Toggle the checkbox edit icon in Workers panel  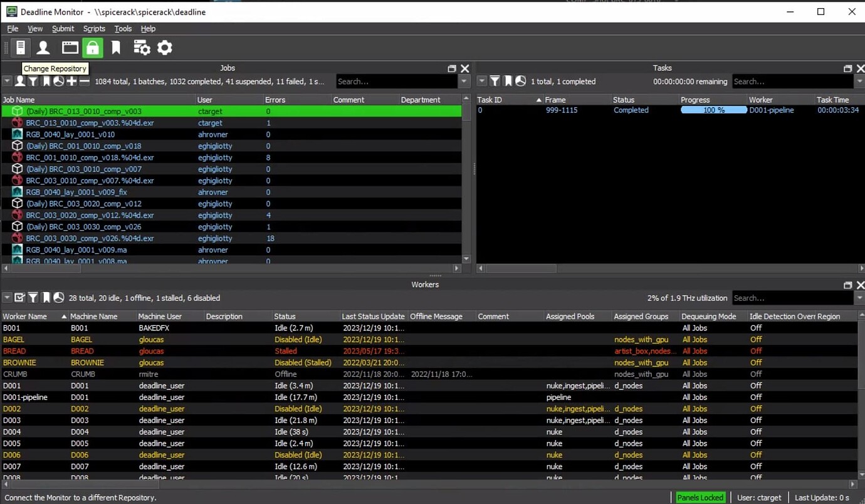point(20,298)
